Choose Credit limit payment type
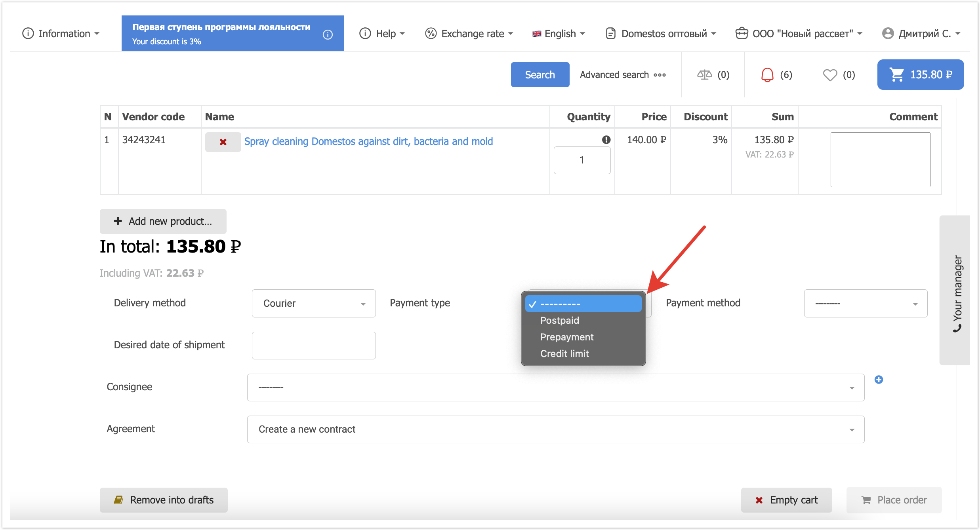The width and height of the screenshot is (980, 530). coord(564,353)
